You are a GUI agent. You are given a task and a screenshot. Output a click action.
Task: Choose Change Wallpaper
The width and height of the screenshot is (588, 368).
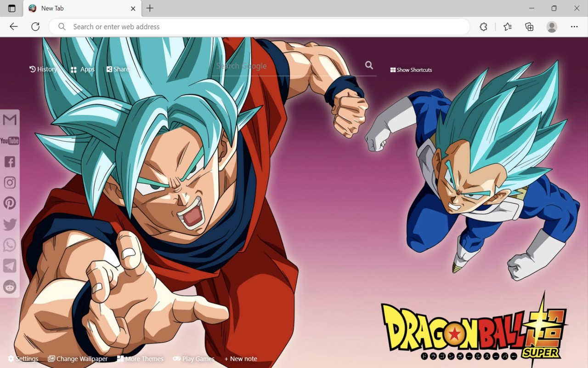(x=78, y=359)
